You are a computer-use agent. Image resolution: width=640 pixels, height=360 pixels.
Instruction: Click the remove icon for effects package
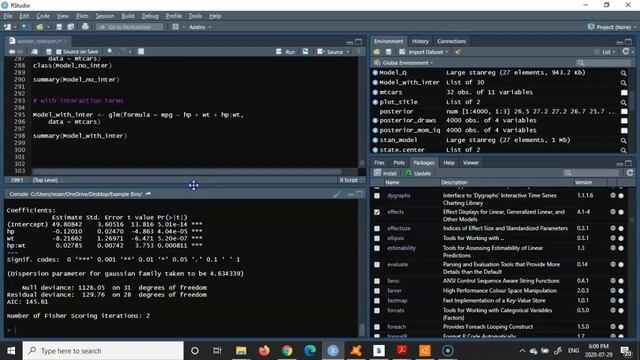click(621, 212)
